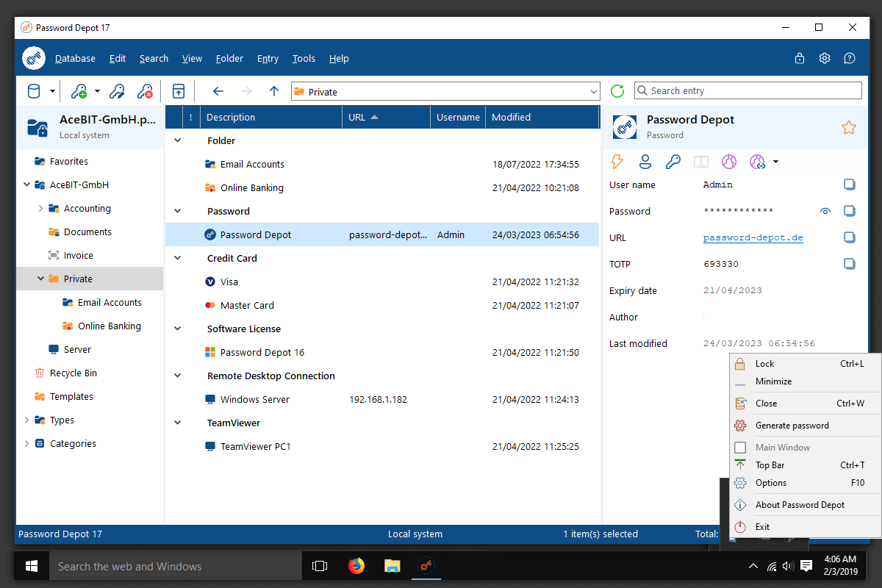Expand the Types tree node

(x=26, y=420)
